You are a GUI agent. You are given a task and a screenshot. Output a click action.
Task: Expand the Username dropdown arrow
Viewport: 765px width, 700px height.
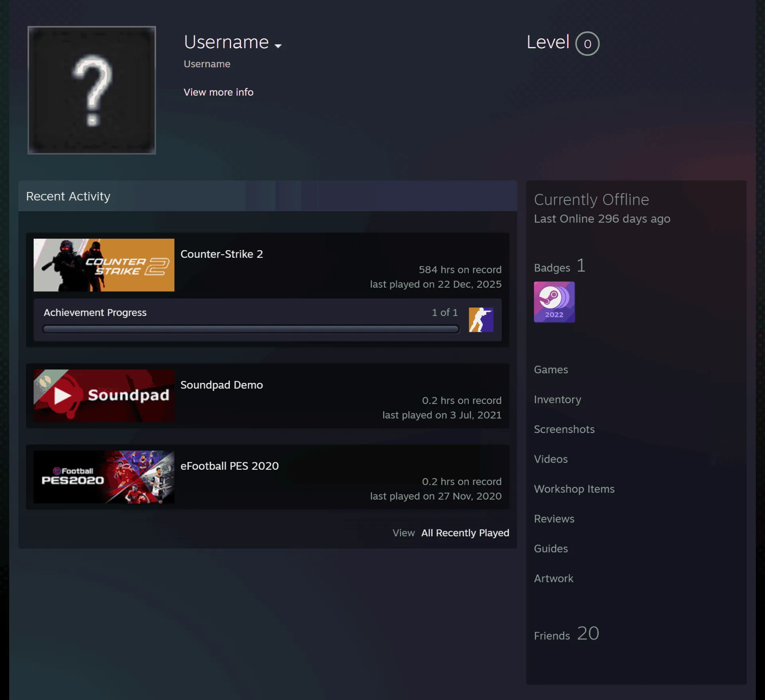(278, 46)
